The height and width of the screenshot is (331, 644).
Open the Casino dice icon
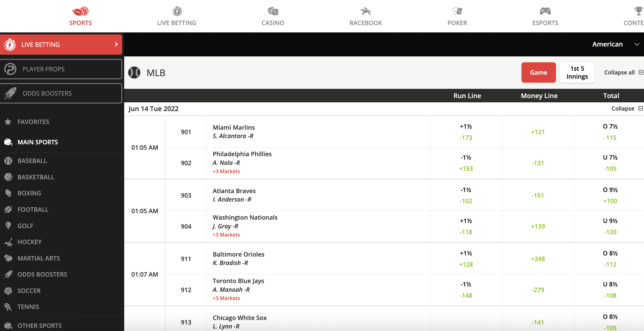click(273, 11)
